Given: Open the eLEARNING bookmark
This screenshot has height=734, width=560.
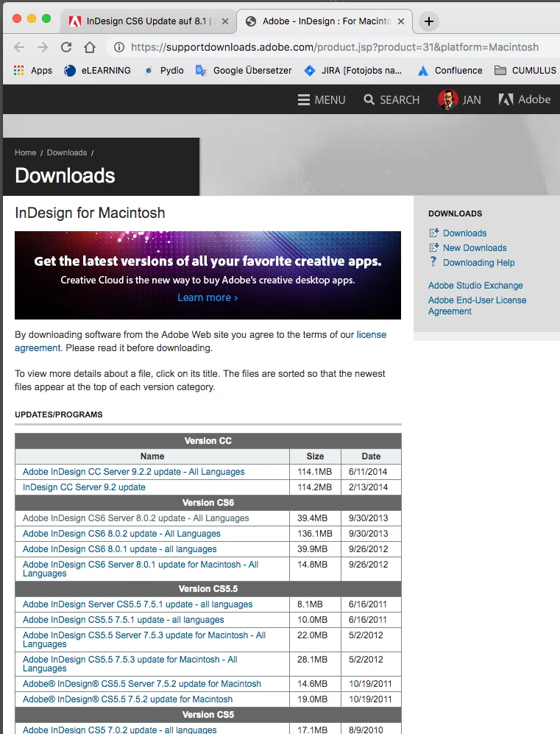Looking at the screenshot, I should pyautogui.click(x=97, y=70).
